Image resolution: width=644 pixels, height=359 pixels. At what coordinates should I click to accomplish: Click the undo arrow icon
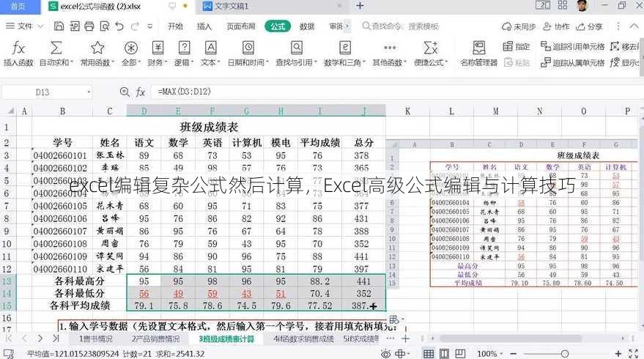119,26
